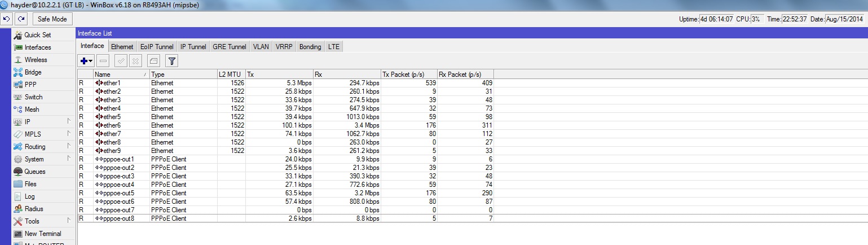Expand the MPLS submenu
This screenshot has width=868, height=245.
coord(44,134)
